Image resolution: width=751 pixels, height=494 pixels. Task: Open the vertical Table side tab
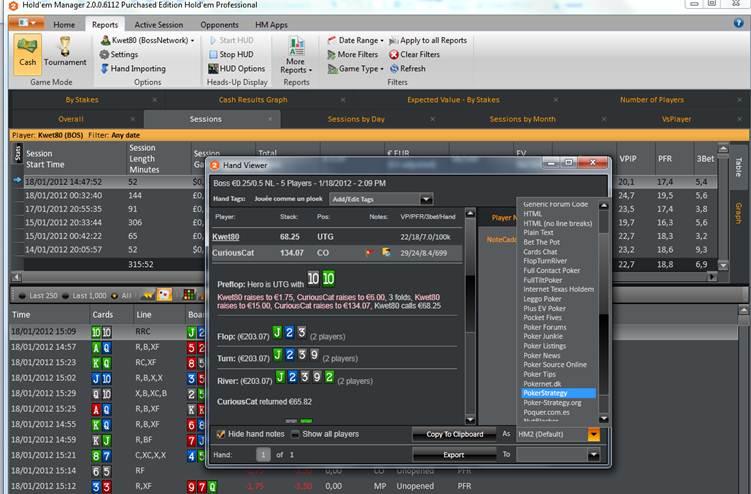[x=738, y=166]
